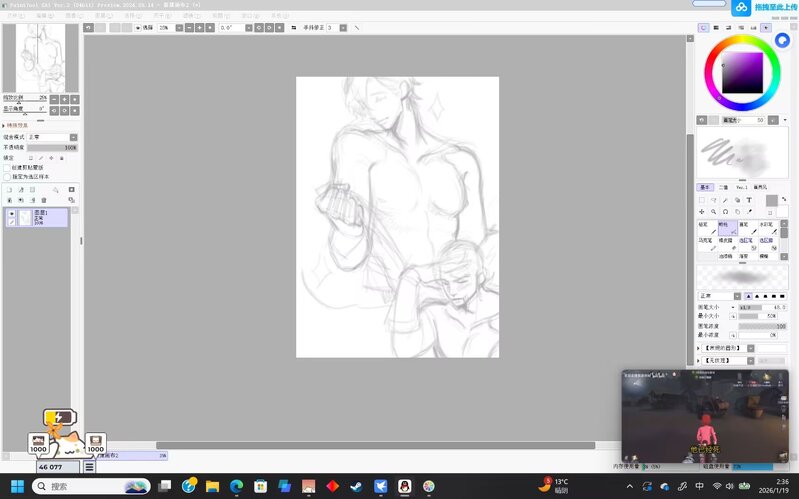Open the 混合模式 blend mode dropdown
The image size is (799, 499).
(x=74, y=137)
